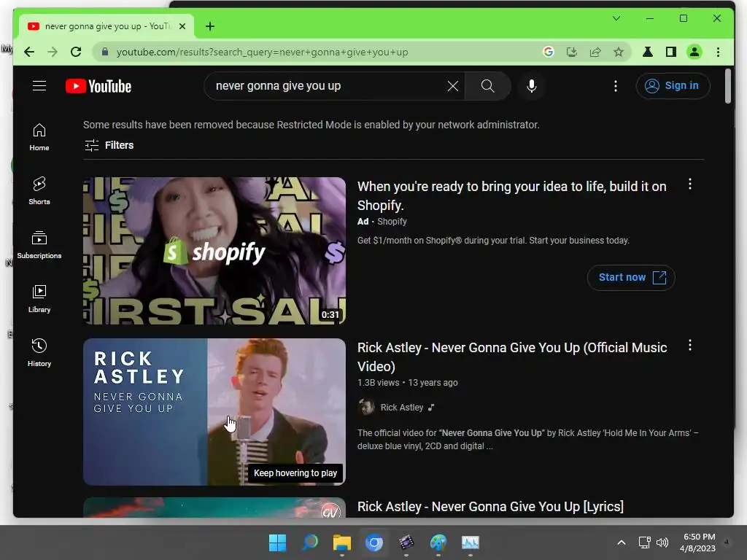View site info via the padlock icon
The height and width of the screenshot is (560, 747).
(105, 52)
